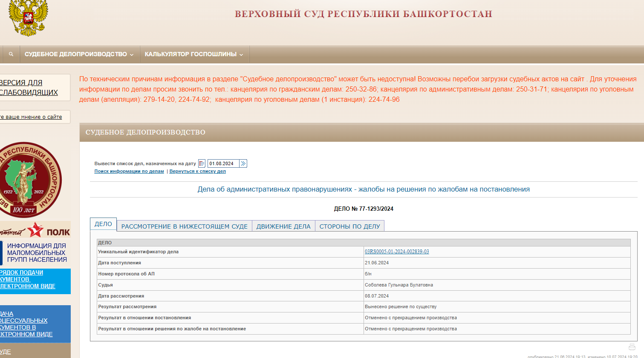The width and height of the screenshot is (644, 358).
Task: Open the calendar date picker icon
Action: (202, 163)
